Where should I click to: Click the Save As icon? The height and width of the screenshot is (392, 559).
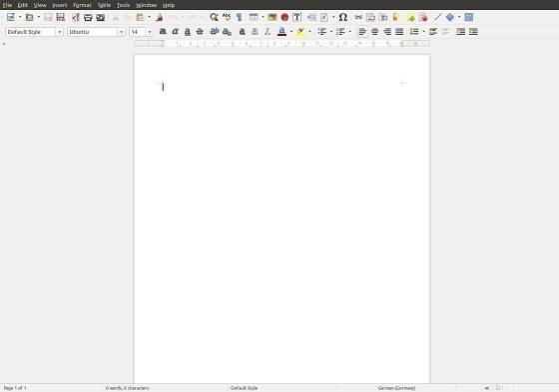(x=60, y=17)
